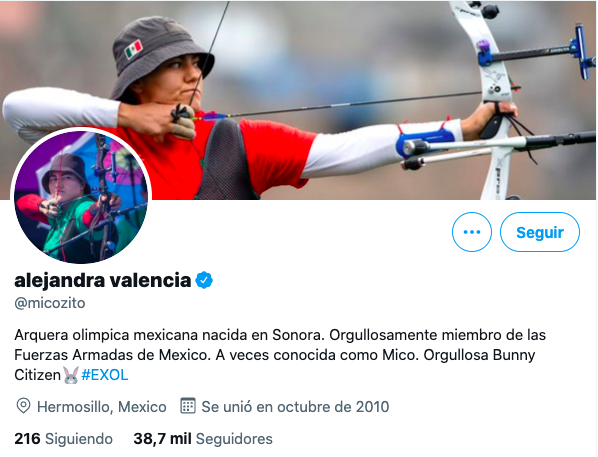Click the #EXOL hashtag link
Image resolution: width=598 pixels, height=457 pixels.
coord(104,375)
